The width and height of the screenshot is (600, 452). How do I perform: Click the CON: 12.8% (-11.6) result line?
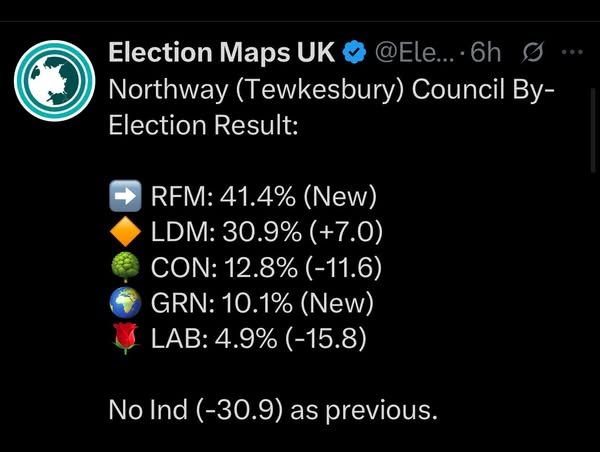(268, 269)
